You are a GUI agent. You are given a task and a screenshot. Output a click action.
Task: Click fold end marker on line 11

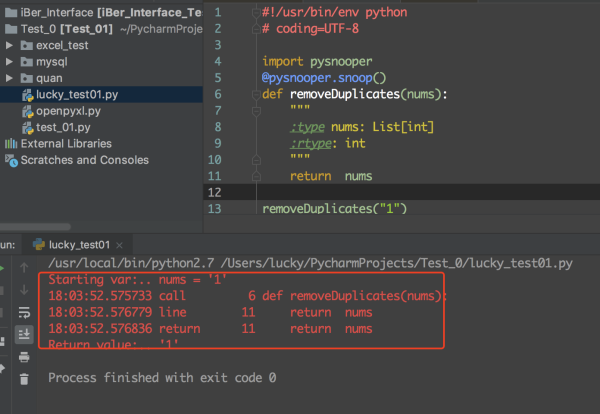[x=256, y=176]
